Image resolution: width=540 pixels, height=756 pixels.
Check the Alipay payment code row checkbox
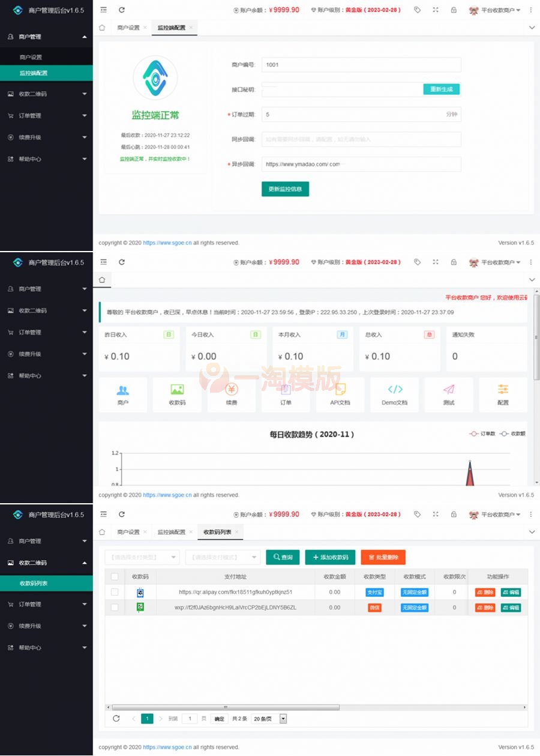point(115,592)
